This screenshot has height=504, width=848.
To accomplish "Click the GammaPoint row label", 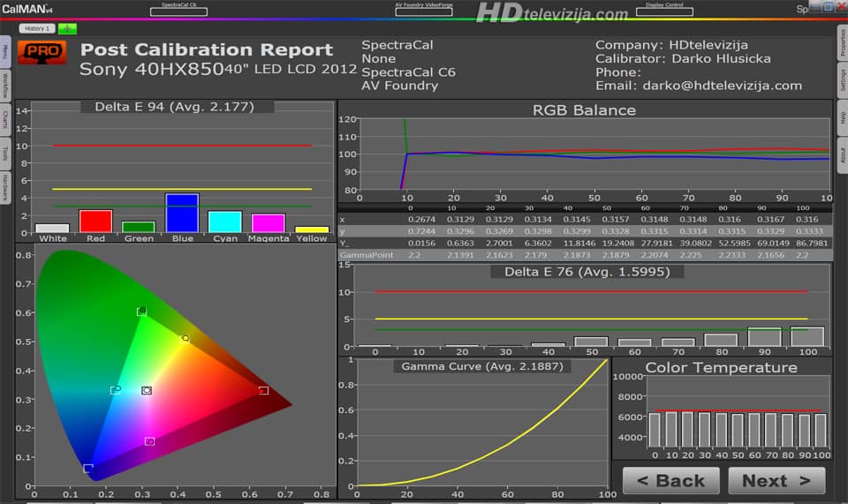I will tap(366, 255).
